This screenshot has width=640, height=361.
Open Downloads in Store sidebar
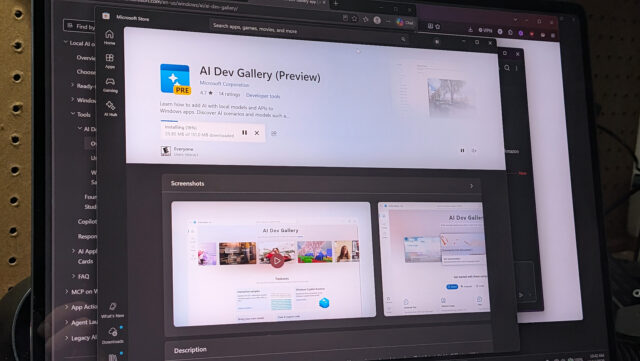[113, 335]
